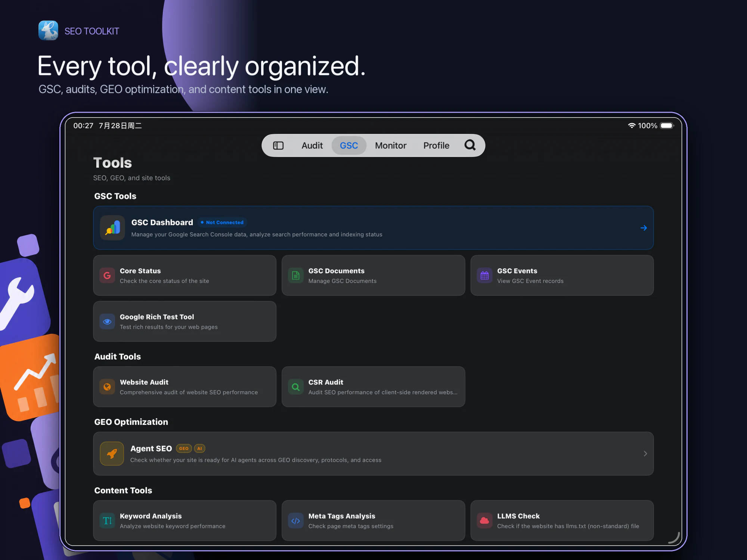
Task: Go to the Profile tab
Action: point(436,146)
